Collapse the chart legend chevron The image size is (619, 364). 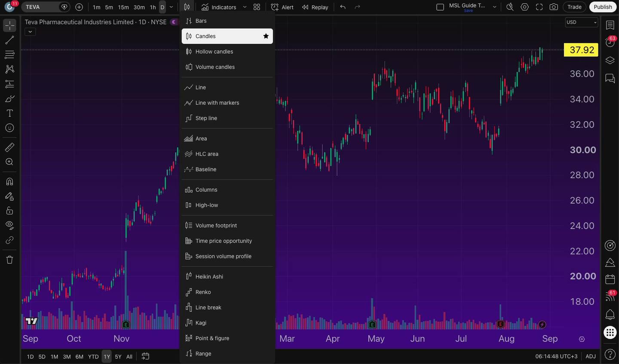coord(30,31)
